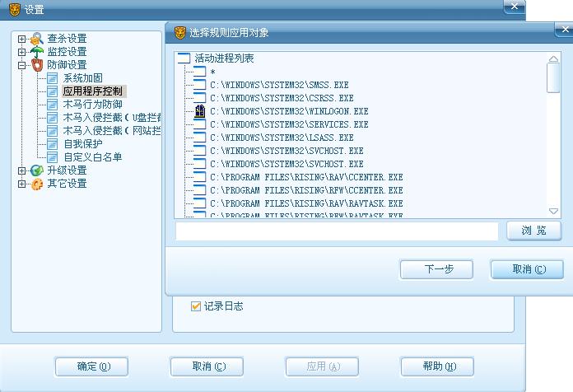Click the WINLOGON.EXE process icon
The height and width of the screenshot is (392, 573).
click(x=200, y=111)
